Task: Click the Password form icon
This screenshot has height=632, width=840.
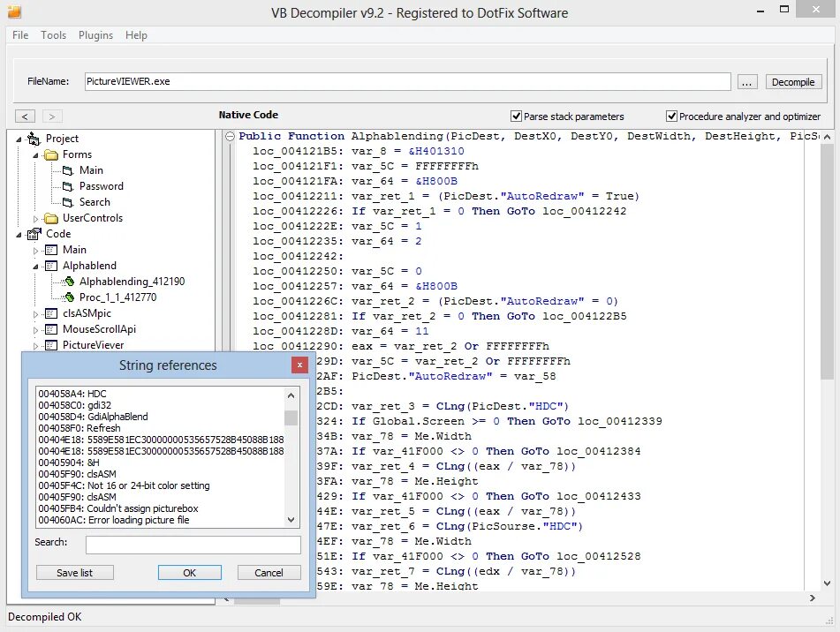Action: click(68, 187)
